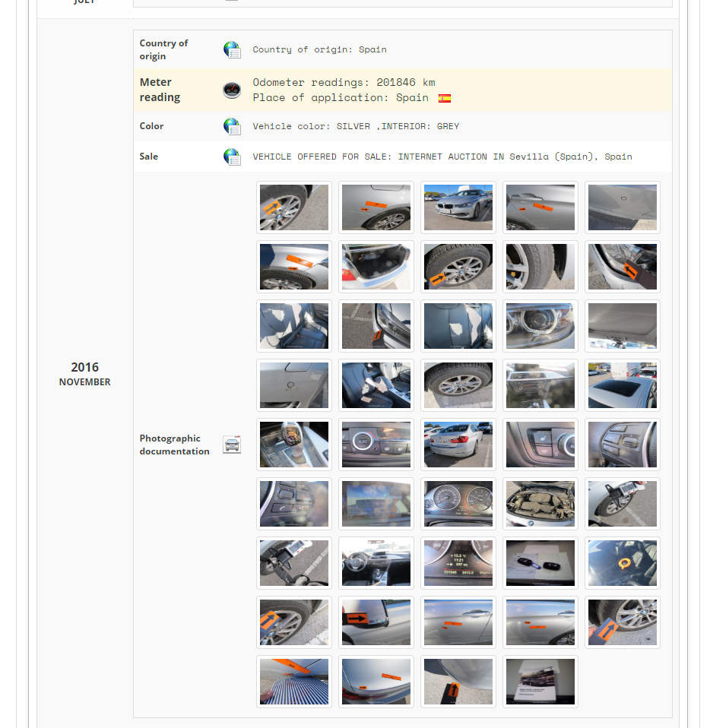710x728 pixels.
Task: Click the odometer gauge icon for Meter reading
Action: coord(232,90)
